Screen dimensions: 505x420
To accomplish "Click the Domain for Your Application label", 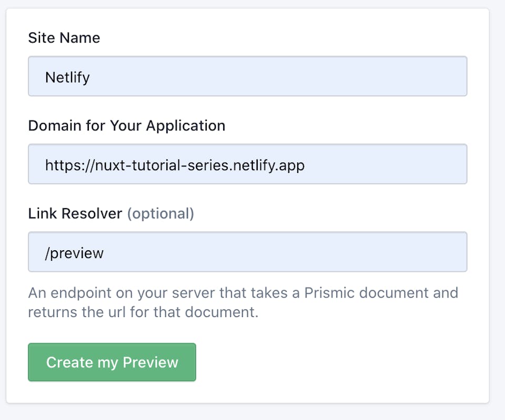I will click(x=127, y=126).
